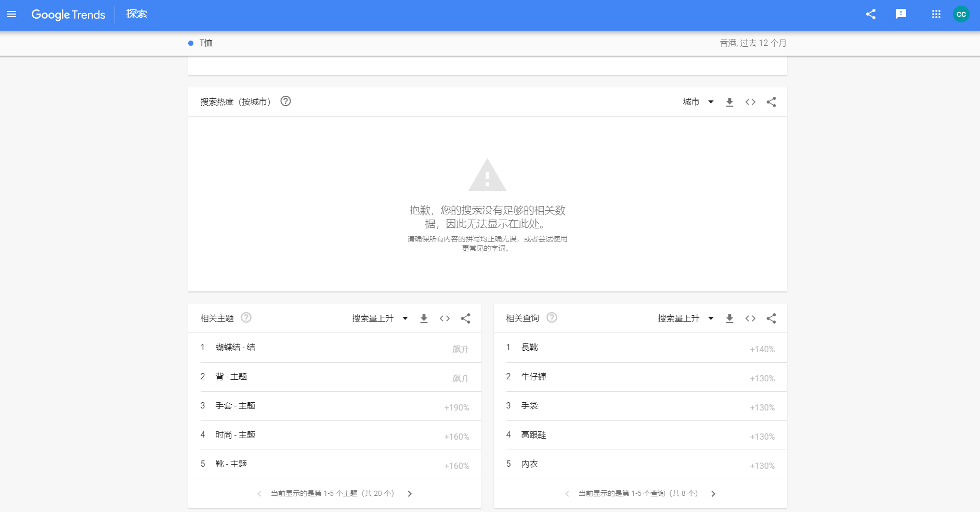Screen dimensions: 980x512
Task: Open topic 时尚 - 主题
Action: tap(335, 435)
